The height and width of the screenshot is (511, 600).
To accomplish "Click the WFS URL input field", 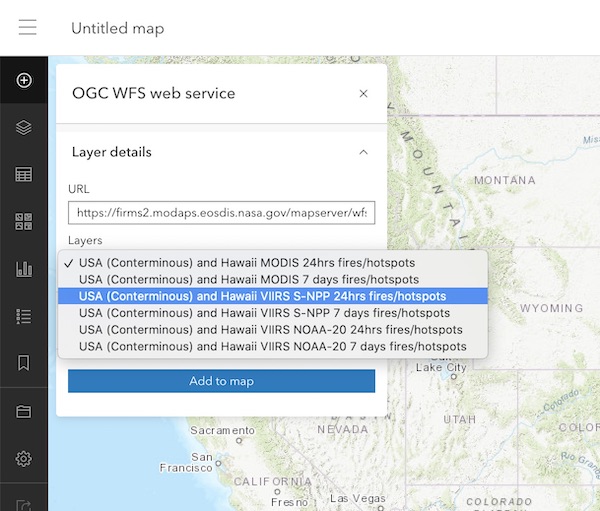I will click(x=222, y=212).
